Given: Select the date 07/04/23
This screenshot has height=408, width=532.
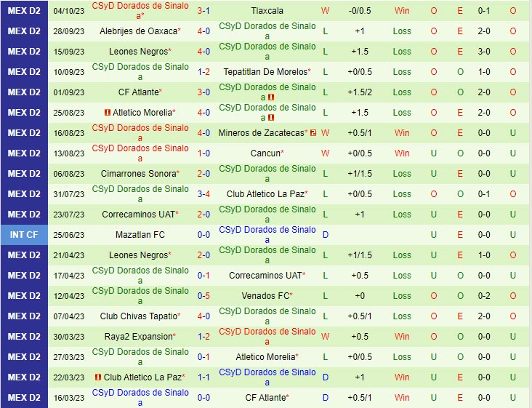Looking at the screenshot, I should pyautogui.click(x=69, y=316).
